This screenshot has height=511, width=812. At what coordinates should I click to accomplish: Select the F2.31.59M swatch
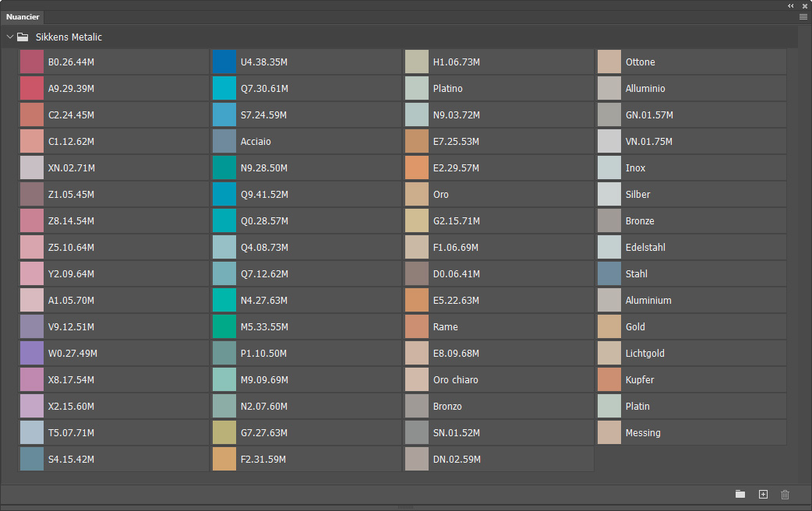(x=224, y=459)
